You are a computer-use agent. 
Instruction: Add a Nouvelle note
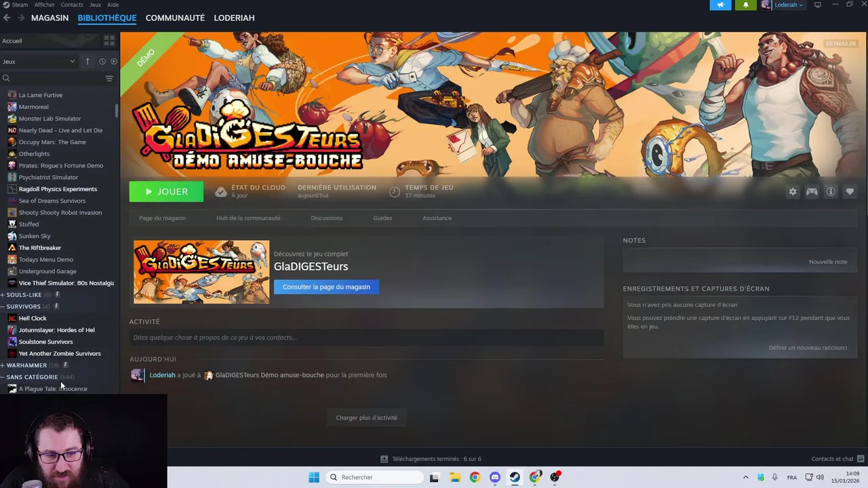coord(828,262)
